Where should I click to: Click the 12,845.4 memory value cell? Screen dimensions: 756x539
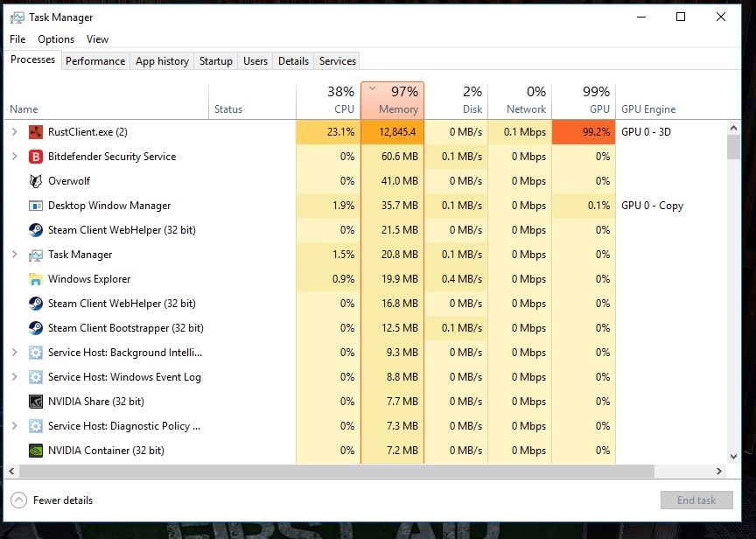(x=393, y=132)
